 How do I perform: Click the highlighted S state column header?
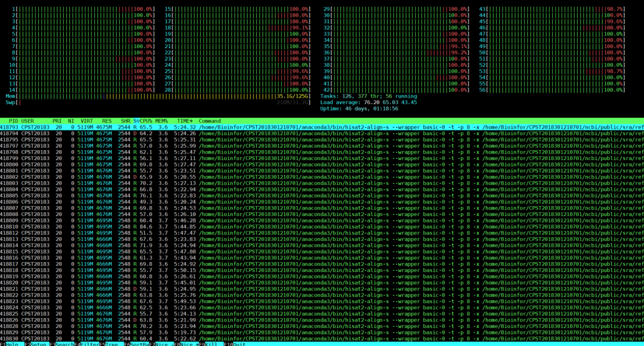pyautogui.click(x=135, y=121)
